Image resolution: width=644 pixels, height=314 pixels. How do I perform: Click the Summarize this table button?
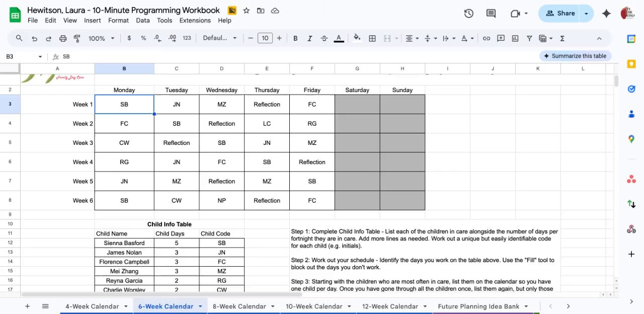[x=575, y=56]
